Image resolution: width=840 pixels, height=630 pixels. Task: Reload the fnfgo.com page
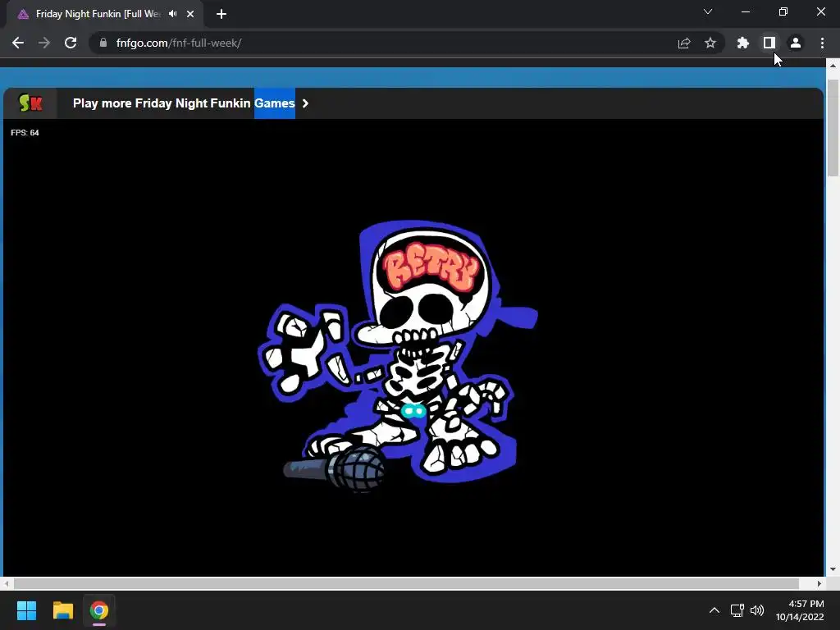(71, 43)
